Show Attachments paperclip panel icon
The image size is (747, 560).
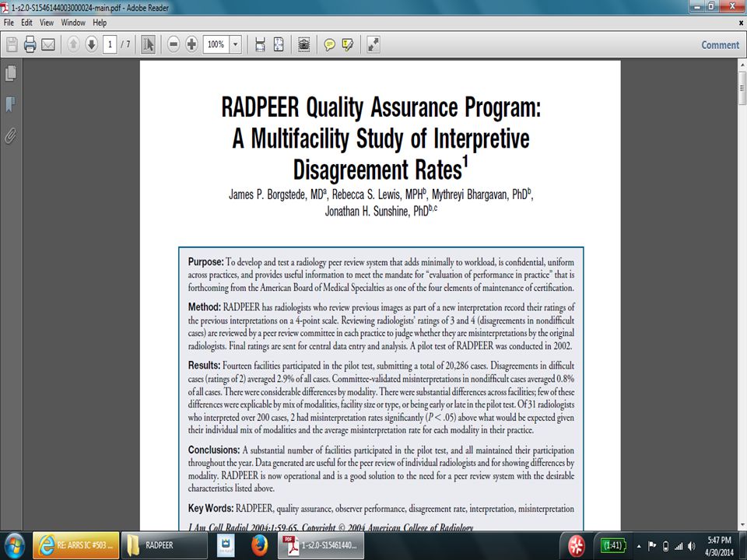10,135
